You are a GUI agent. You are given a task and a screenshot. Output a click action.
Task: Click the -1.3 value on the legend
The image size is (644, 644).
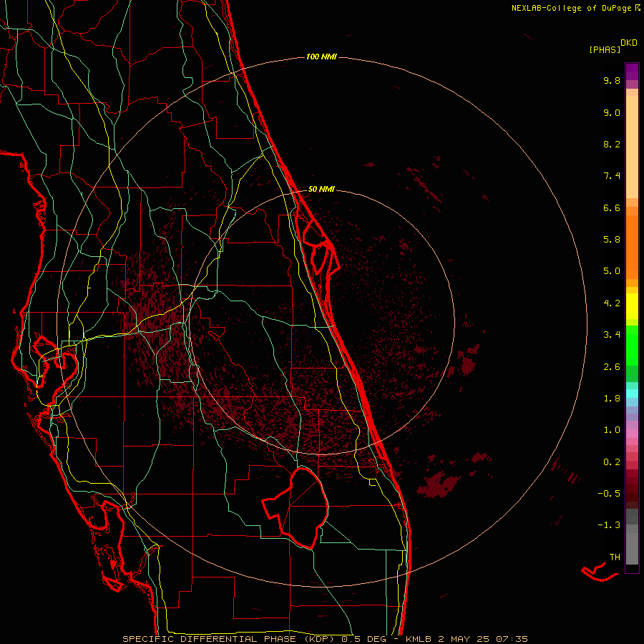609,525
